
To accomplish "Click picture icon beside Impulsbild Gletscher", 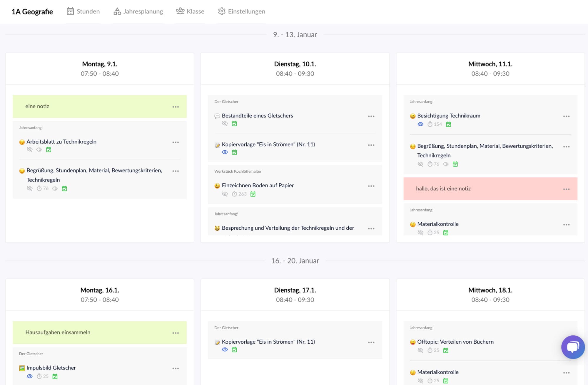I will (22, 368).
